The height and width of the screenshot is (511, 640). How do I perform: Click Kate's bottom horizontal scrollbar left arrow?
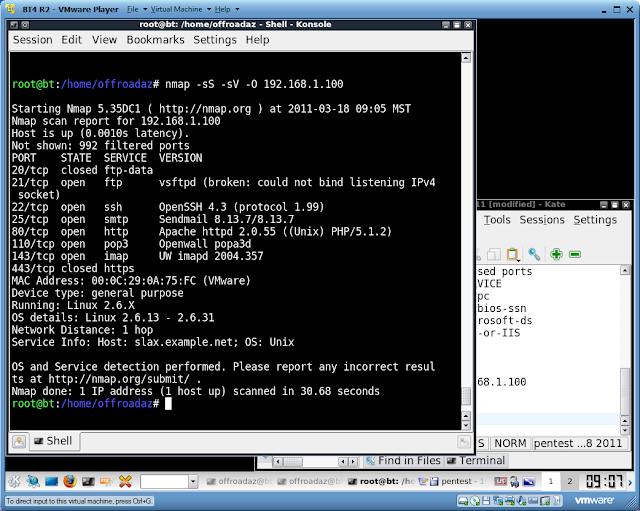point(278,462)
